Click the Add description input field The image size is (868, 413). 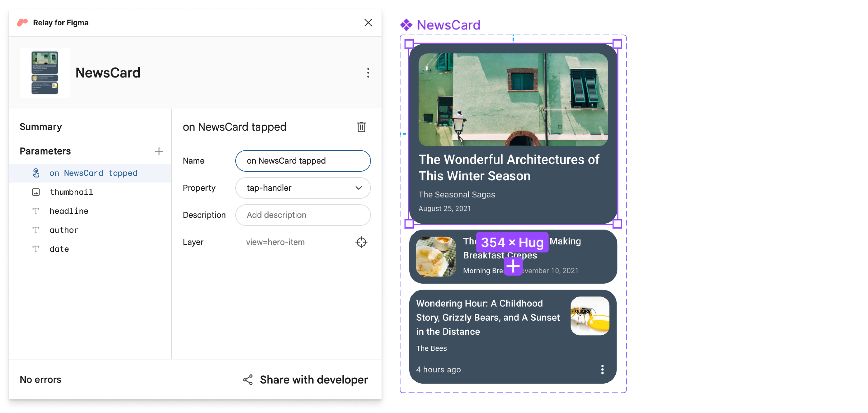[x=304, y=215]
